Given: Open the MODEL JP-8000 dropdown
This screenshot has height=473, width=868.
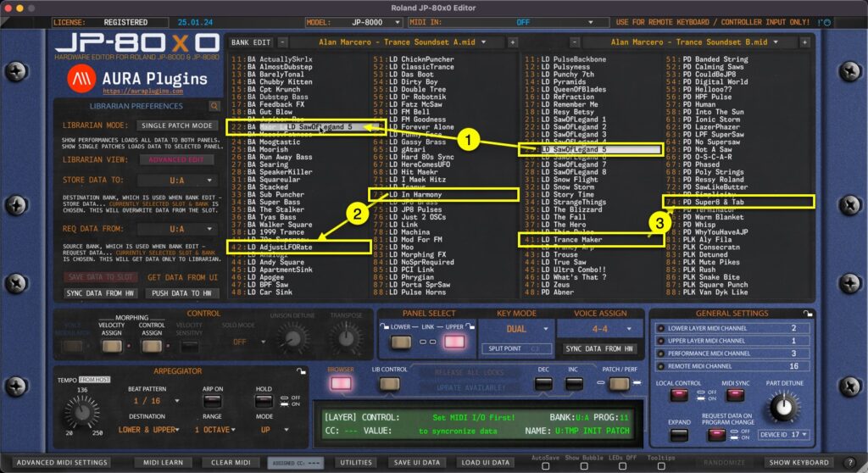Looking at the screenshot, I should point(353,23).
